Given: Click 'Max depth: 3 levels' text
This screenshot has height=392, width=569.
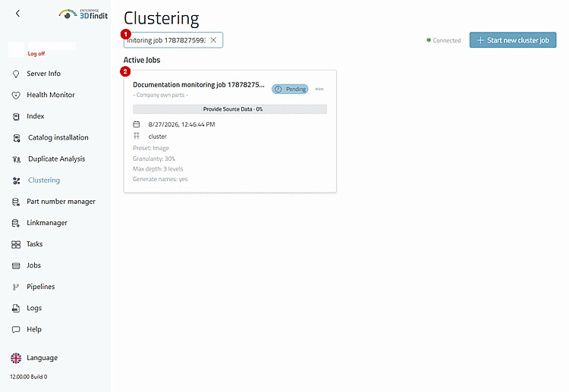Looking at the screenshot, I should [x=158, y=169].
